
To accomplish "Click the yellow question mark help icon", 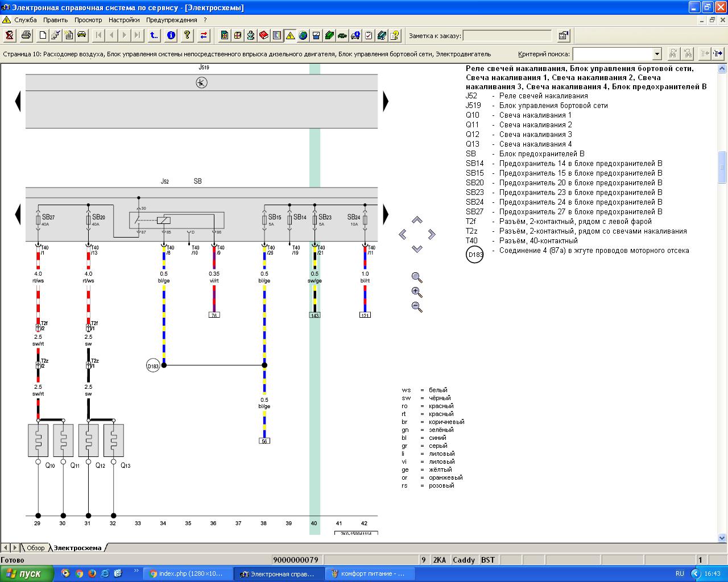I will pos(187,35).
